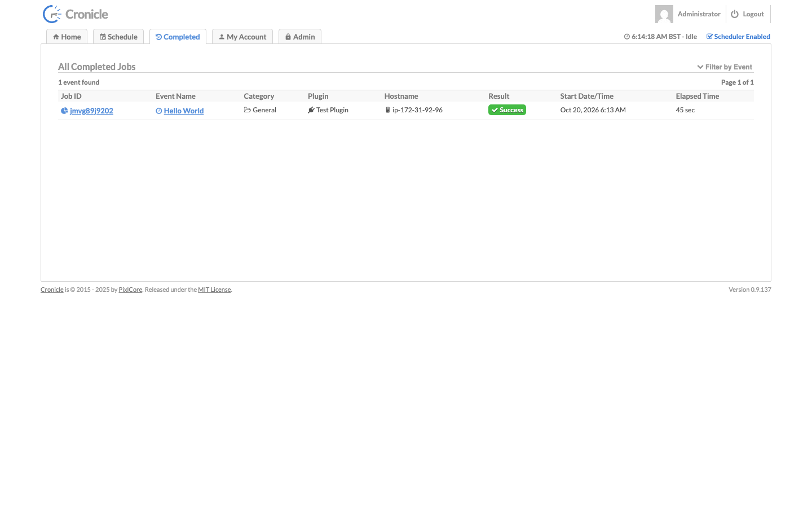Viewport: 812px width, 508px height.
Task: Open the Schedule tab
Action: coord(118,37)
